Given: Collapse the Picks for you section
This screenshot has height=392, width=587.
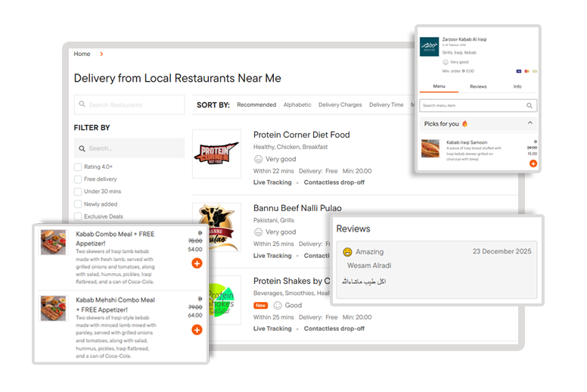Looking at the screenshot, I should (530, 123).
